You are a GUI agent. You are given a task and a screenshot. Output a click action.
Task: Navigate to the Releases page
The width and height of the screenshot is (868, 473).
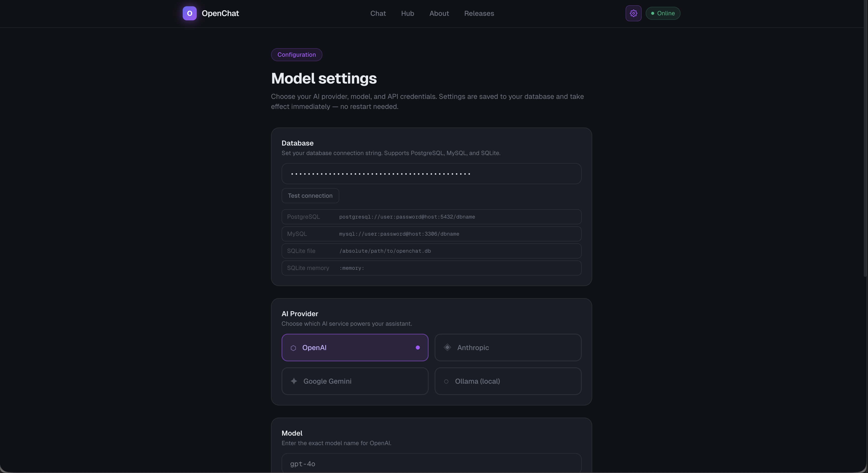click(479, 14)
